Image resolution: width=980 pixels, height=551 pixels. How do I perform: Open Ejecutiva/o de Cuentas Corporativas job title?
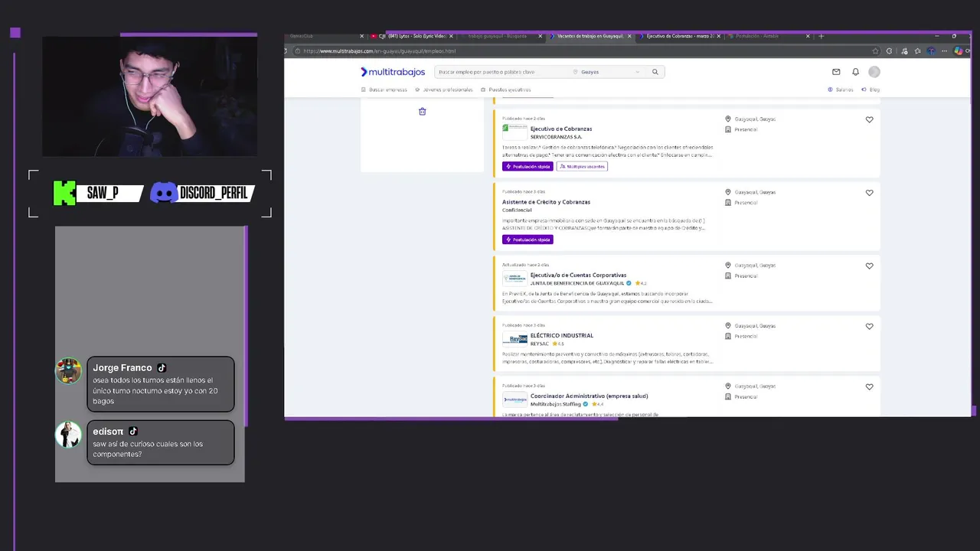578,275
